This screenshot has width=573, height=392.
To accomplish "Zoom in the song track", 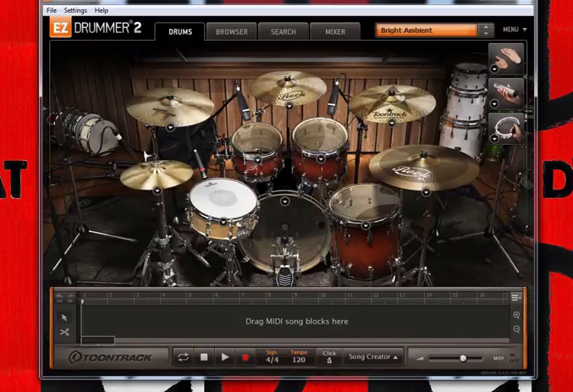I will coord(516,315).
